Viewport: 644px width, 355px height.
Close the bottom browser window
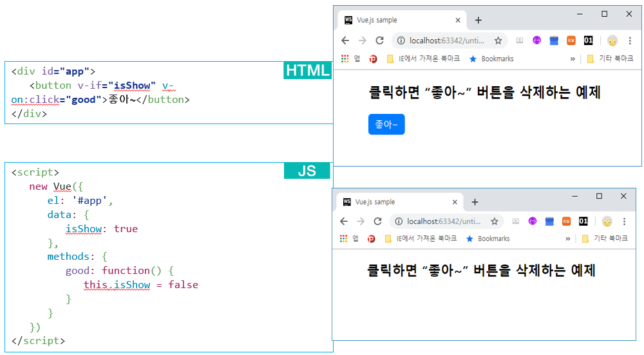623,196
